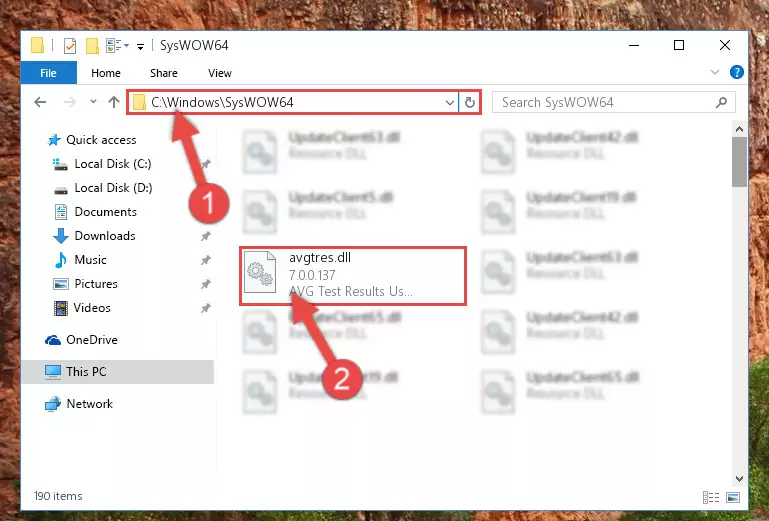Click the file list scrollbar up arrow
Screen dimensions: 769x521
739,130
